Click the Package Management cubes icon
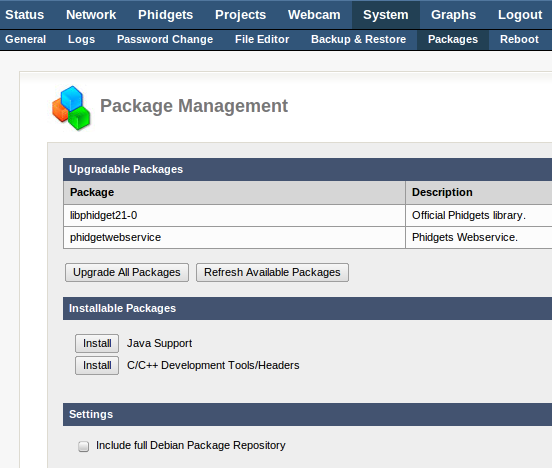This screenshot has height=468, width=552. tap(71, 108)
